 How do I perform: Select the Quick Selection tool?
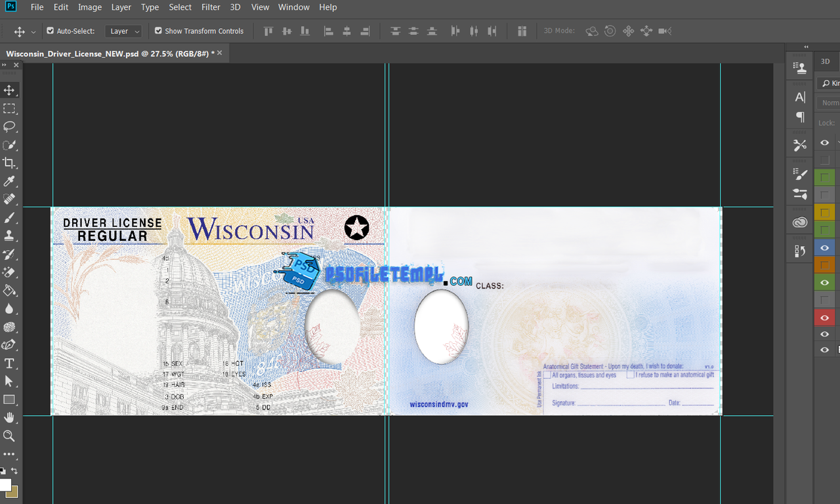pyautogui.click(x=9, y=145)
